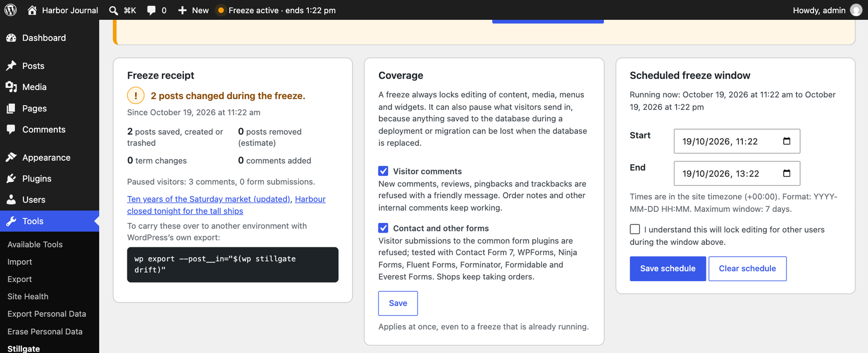868x353 pixels.
Task: Click the Freeze active status in the admin bar
Action: click(276, 10)
